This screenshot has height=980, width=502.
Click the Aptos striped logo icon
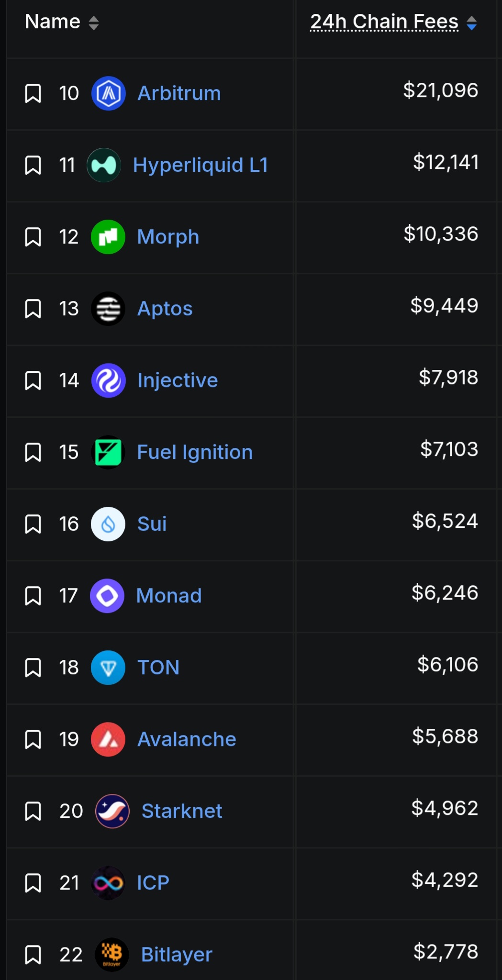point(108,309)
